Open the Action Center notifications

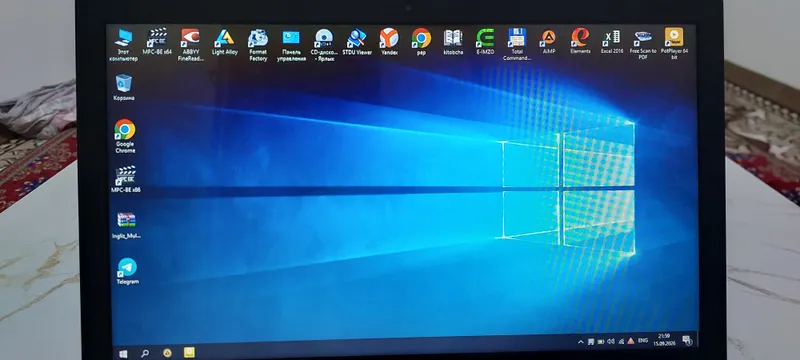coord(687,340)
